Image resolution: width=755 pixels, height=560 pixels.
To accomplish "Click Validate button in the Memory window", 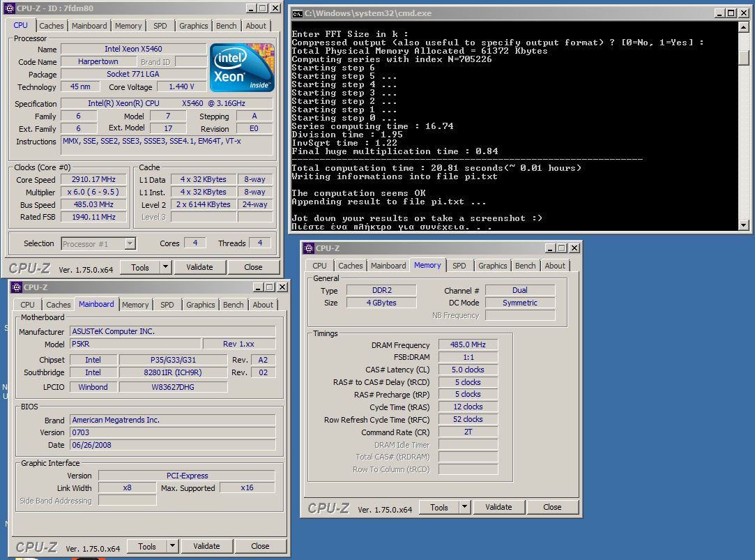I will pyautogui.click(x=498, y=508).
